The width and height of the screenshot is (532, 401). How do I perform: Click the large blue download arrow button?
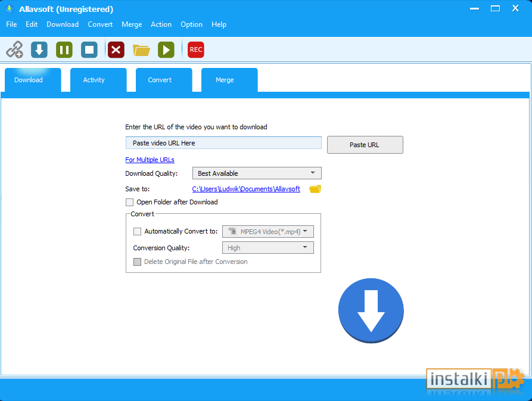tap(371, 310)
